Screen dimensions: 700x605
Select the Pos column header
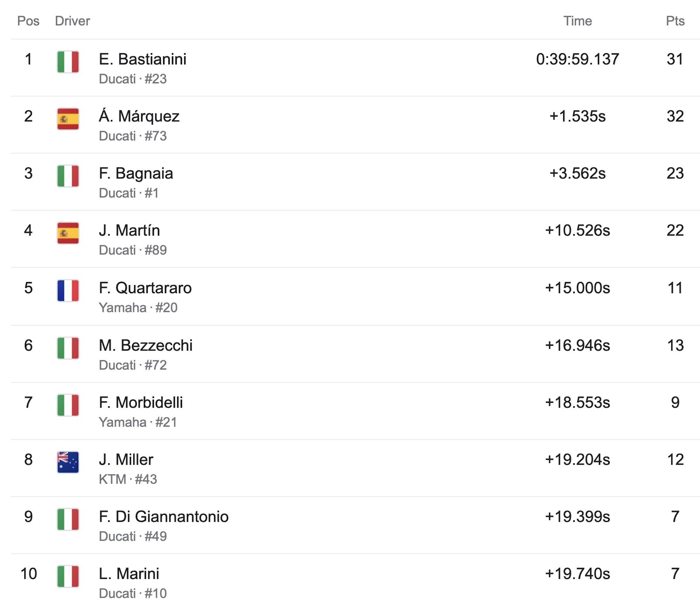tap(28, 21)
